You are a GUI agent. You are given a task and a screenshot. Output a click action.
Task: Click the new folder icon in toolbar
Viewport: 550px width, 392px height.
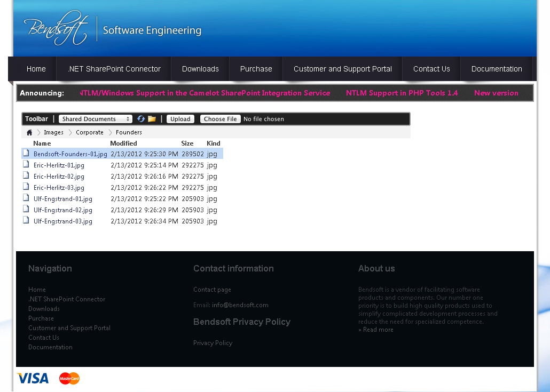[x=152, y=119]
